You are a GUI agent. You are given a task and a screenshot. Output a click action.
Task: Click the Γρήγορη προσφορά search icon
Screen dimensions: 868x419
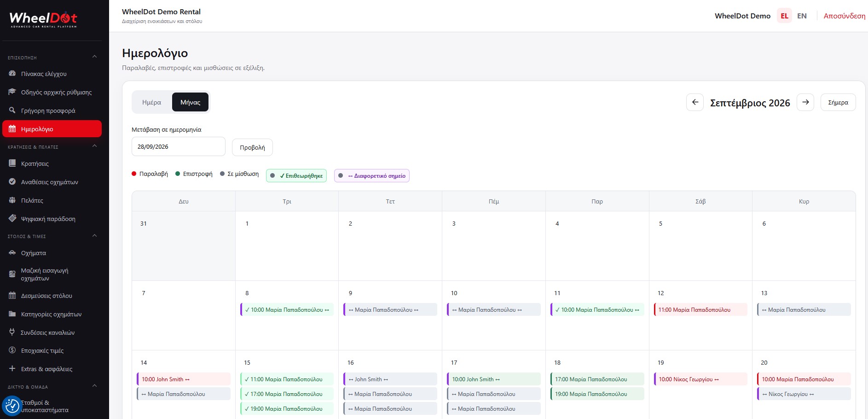point(12,111)
